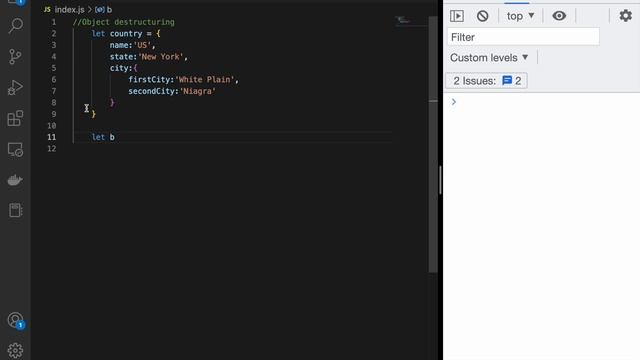Open the Remote Explorer view
The height and width of the screenshot is (360, 640).
15,149
